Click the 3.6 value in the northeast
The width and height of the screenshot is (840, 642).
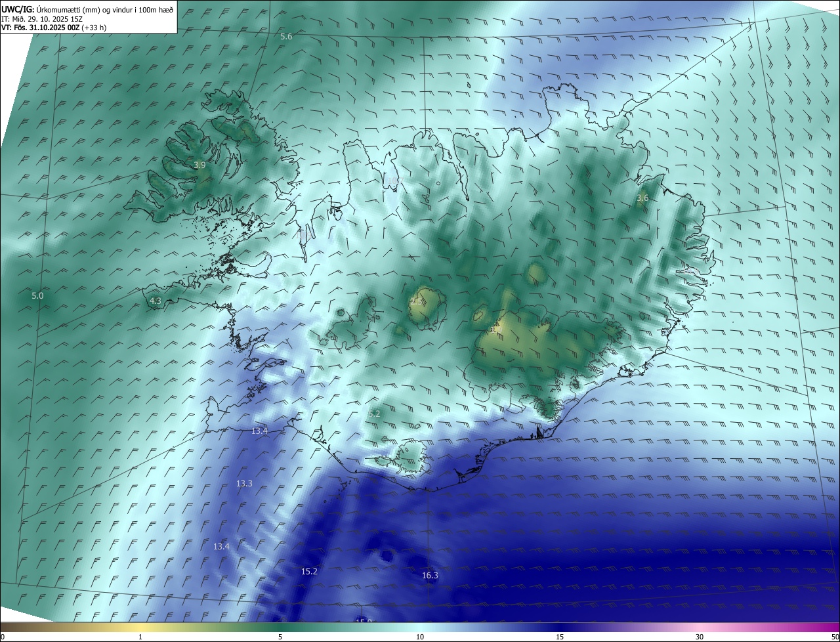[x=642, y=198]
